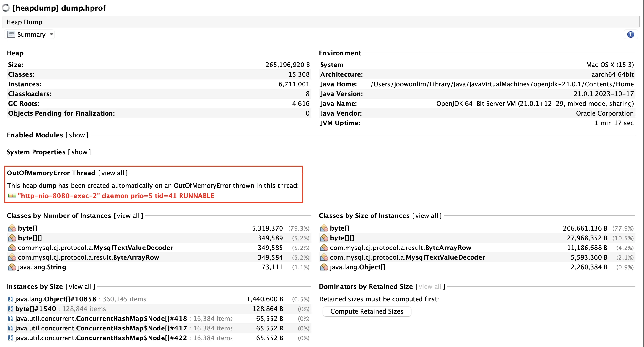Click the Summary view icon

(x=11, y=34)
